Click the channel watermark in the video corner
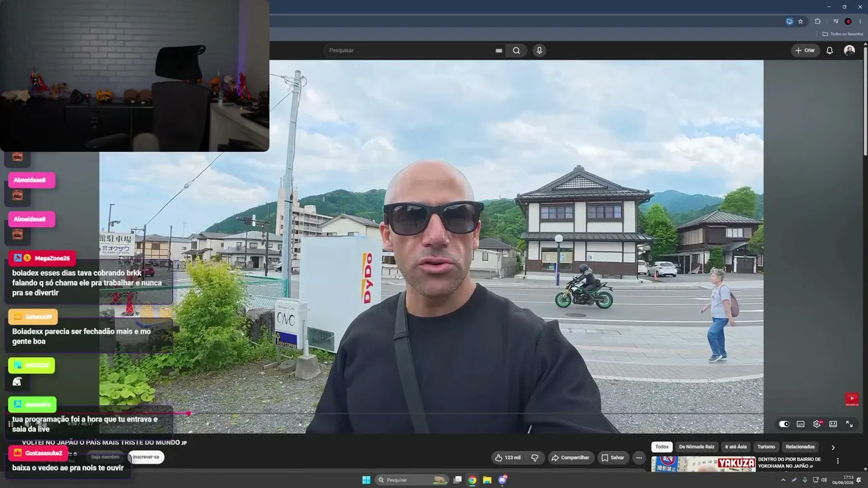This screenshot has height=488, width=868. point(852,400)
